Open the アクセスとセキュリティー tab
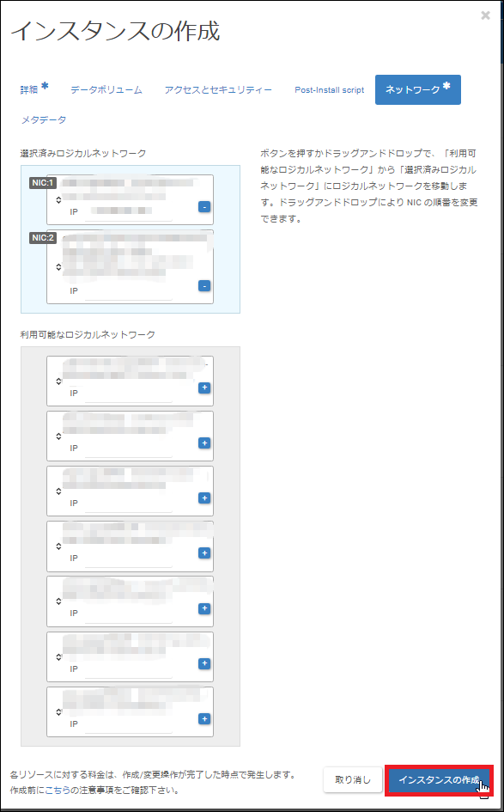The width and height of the screenshot is (504, 812). coord(218,90)
